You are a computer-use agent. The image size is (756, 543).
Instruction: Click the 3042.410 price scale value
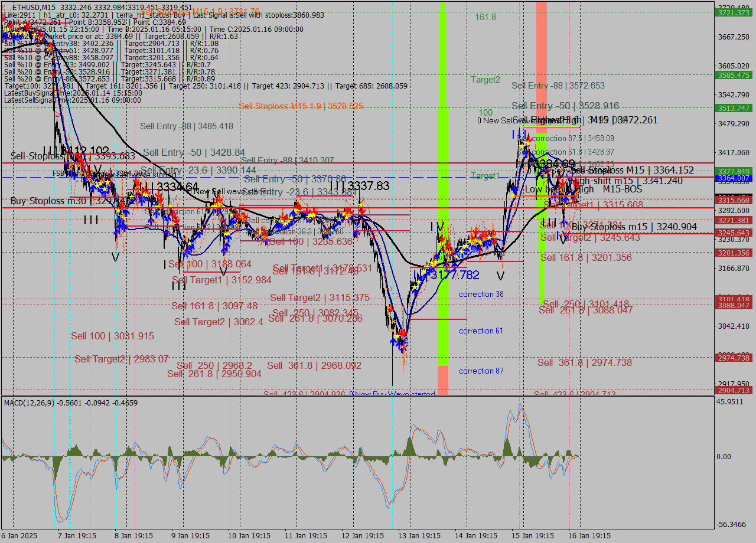733,326
